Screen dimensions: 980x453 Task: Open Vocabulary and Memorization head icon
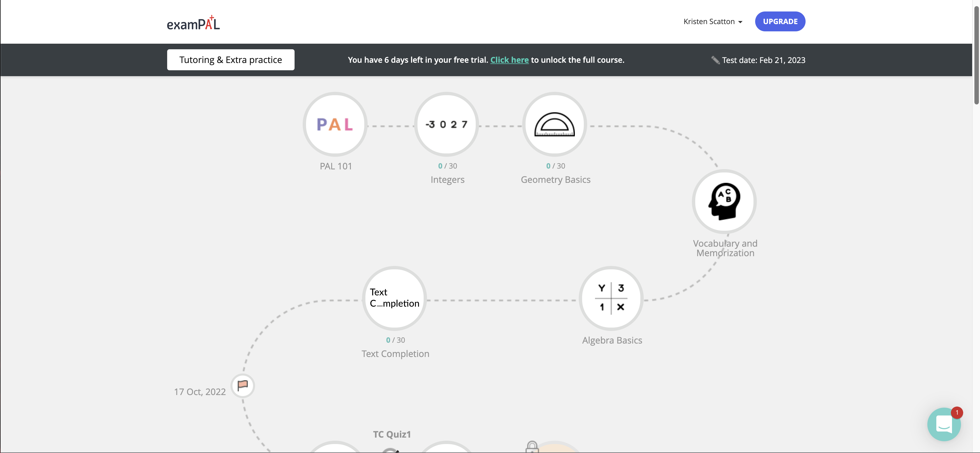coord(724,202)
